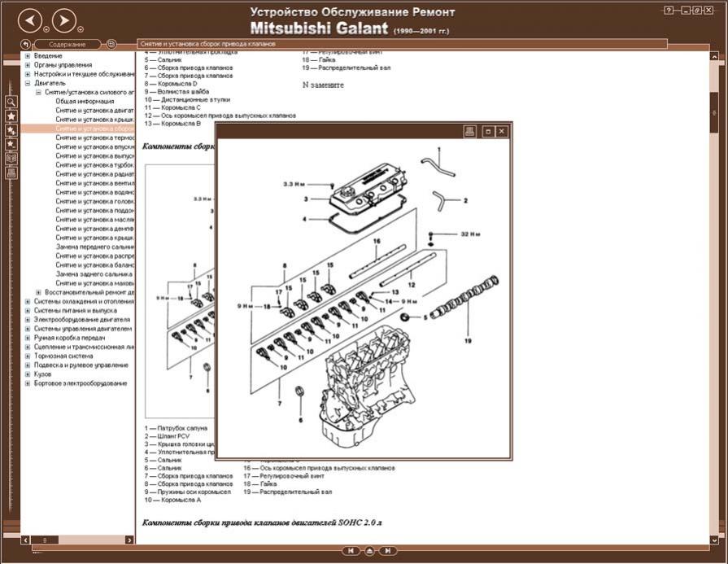
Task: Open the search magnifier tool in sidebar
Action: pyautogui.click(x=11, y=103)
